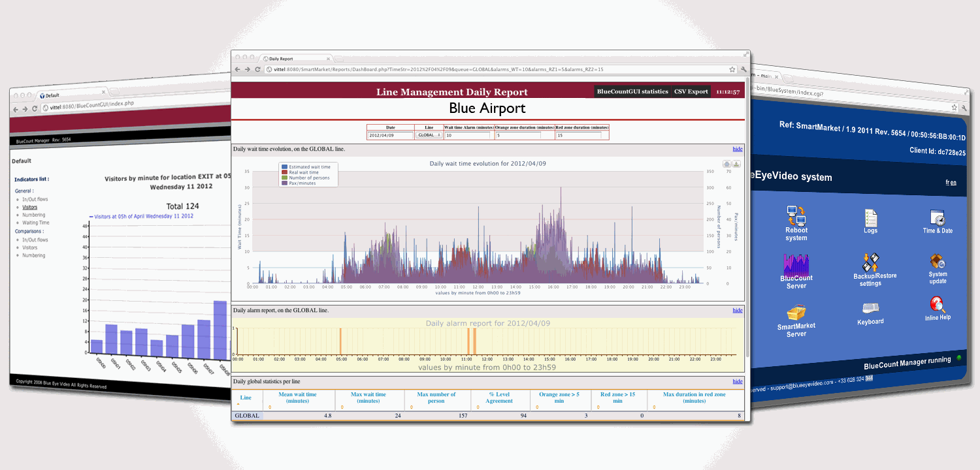980x470 pixels.
Task: Click back arrow in Daily Report browser
Action: tap(238, 69)
